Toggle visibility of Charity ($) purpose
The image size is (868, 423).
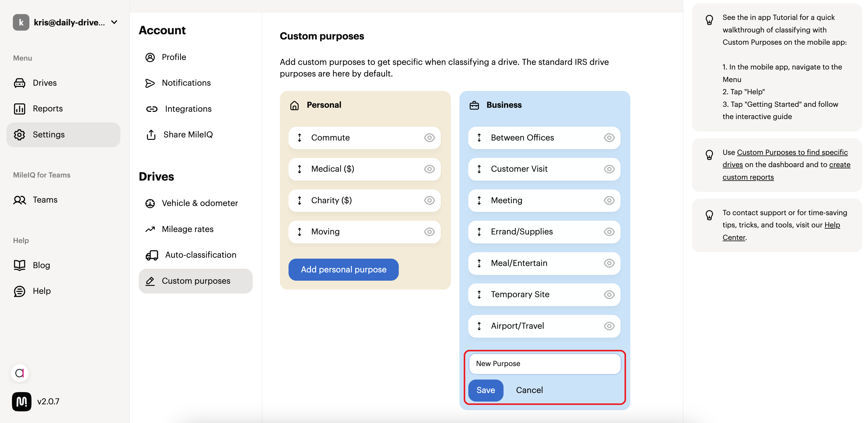429,201
